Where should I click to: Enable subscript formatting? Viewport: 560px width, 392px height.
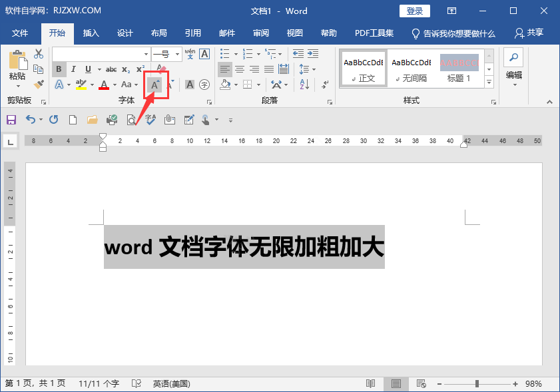point(124,69)
